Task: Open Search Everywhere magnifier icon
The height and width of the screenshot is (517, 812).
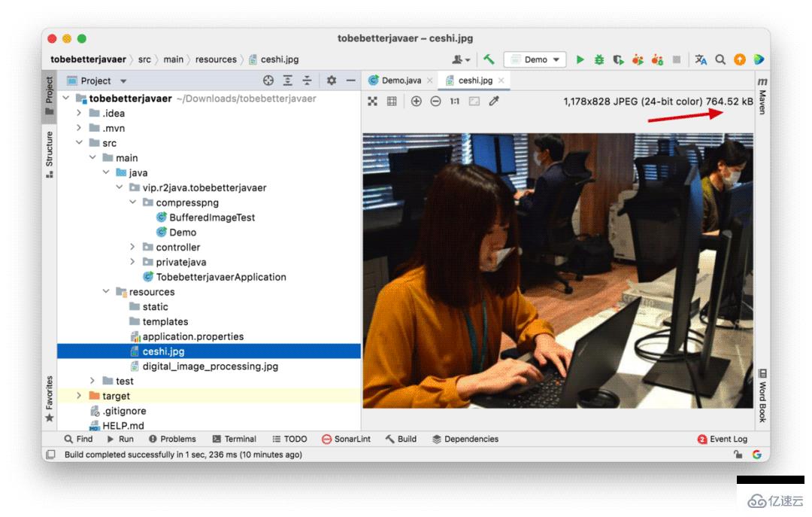Action: 720,59
